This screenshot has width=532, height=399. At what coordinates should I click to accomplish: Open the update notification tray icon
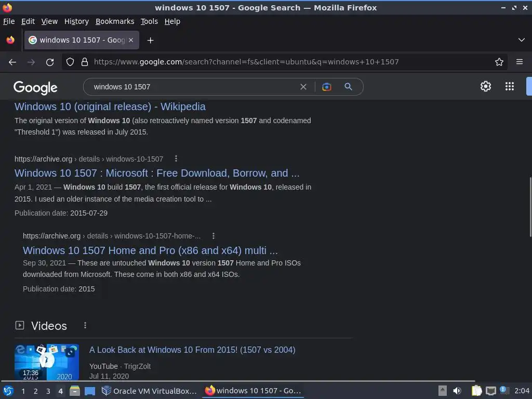click(504, 390)
